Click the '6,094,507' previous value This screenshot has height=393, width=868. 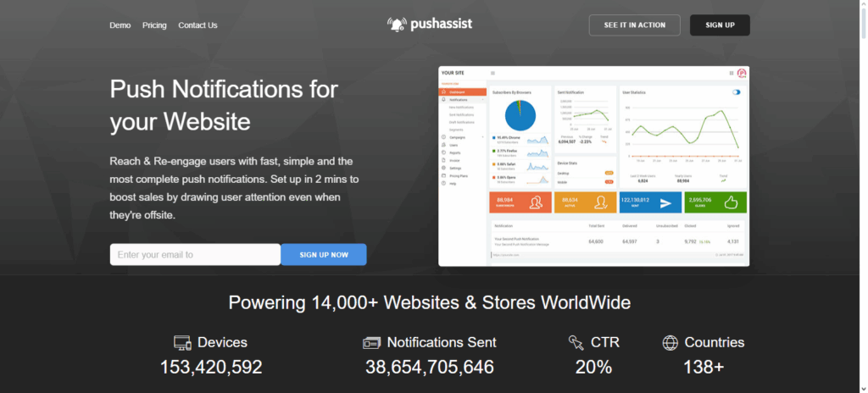(567, 141)
